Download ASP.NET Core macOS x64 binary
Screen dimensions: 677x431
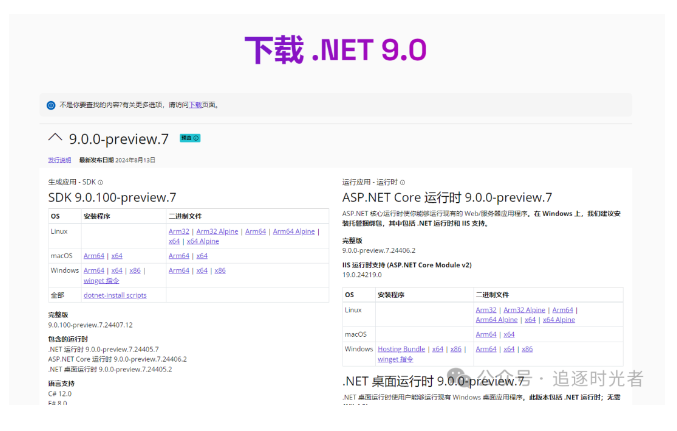point(509,334)
